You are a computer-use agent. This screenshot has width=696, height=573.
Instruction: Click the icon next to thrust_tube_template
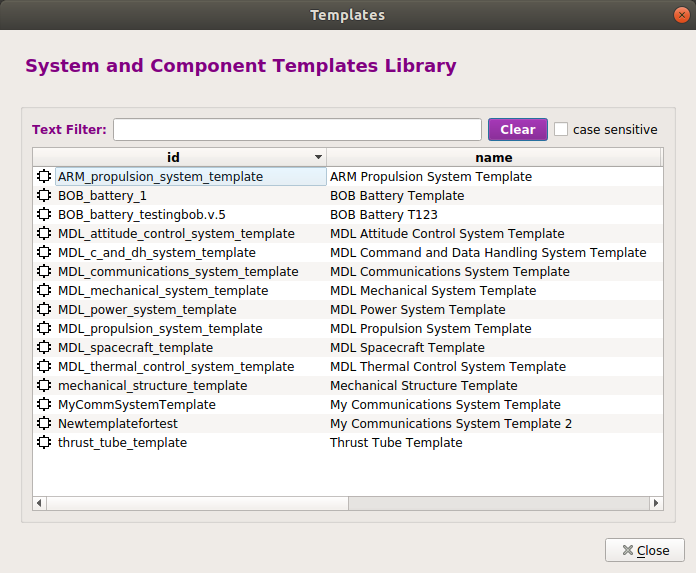pyautogui.click(x=44, y=443)
